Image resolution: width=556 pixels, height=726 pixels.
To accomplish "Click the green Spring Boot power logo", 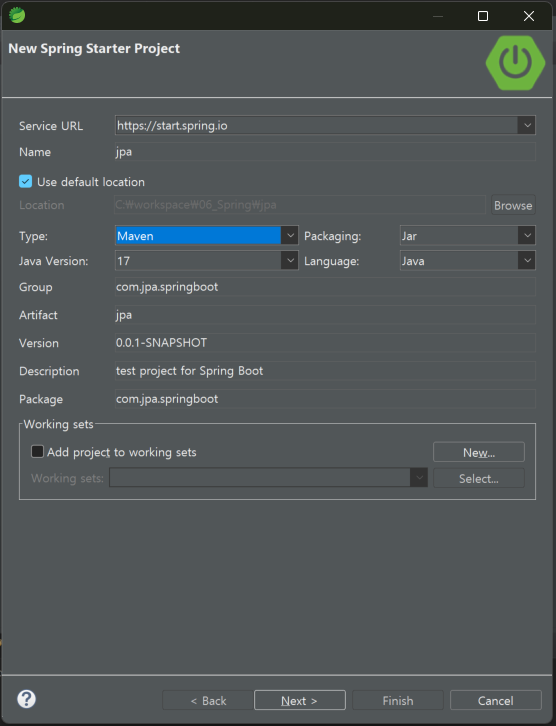I will click(x=515, y=63).
